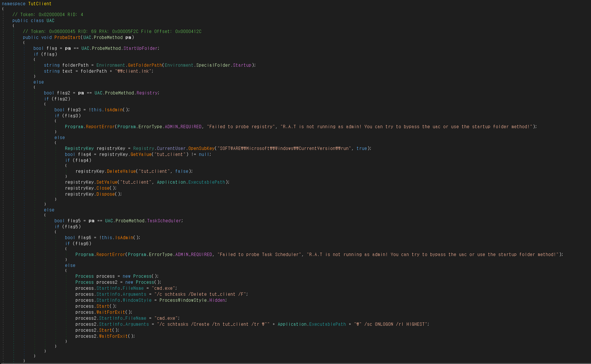Click the RegistryKey type name
Viewport: 591px width, 364px height.
pyautogui.click(x=79, y=148)
